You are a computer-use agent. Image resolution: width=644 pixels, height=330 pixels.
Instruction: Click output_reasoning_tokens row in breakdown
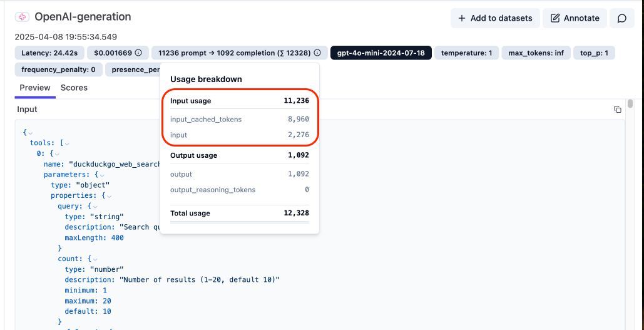click(240, 190)
